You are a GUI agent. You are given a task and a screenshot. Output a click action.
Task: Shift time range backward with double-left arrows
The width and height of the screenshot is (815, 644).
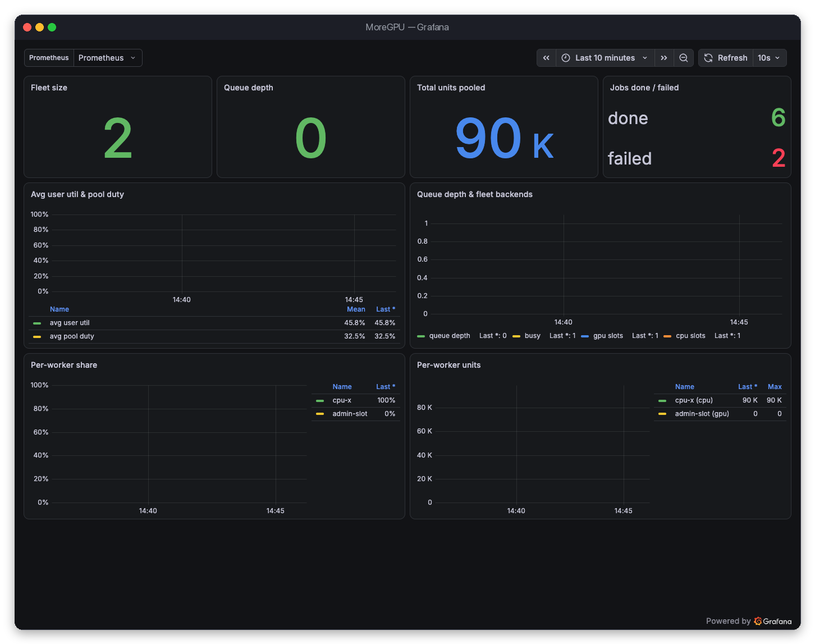pos(546,58)
